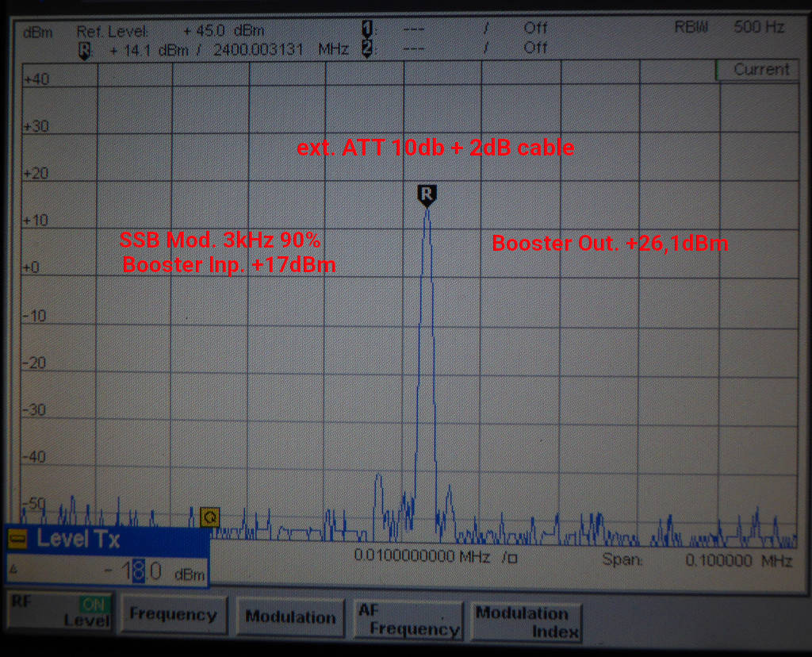Toggle the RF ON Level softkey
Viewport: 812px width, 657px height.
pyautogui.click(x=60, y=612)
